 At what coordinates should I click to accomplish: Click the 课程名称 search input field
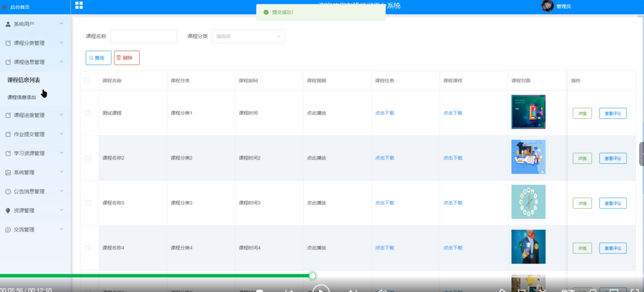[144, 36]
